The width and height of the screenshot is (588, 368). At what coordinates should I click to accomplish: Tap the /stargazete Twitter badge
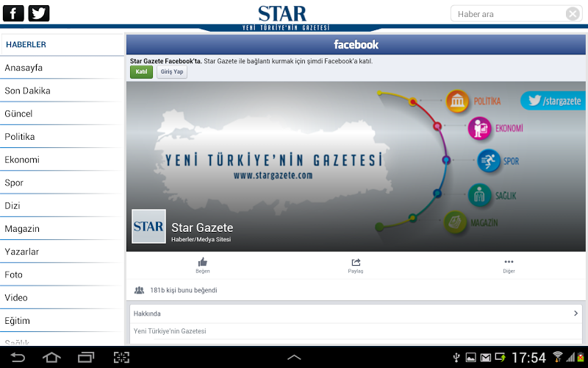click(553, 101)
